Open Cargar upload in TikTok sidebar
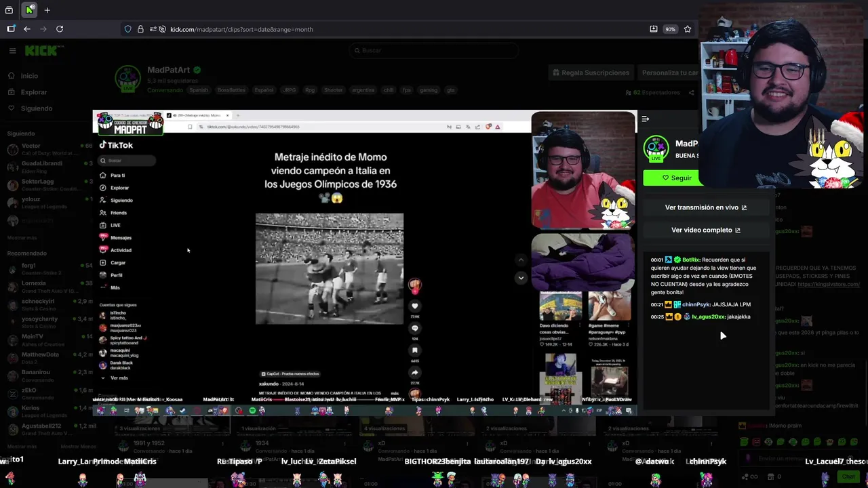The width and height of the screenshot is (868, 488). pyautogui.click(x=113, y=263)
